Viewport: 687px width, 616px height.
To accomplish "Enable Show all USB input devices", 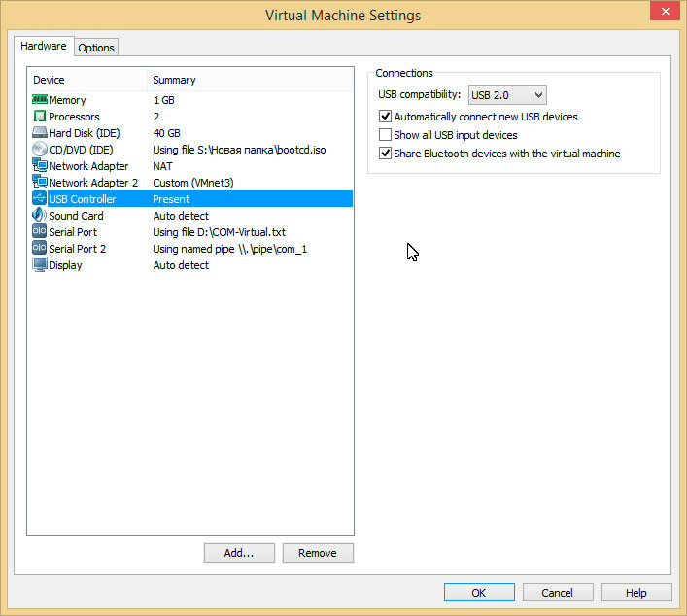I will click(386, 135).
